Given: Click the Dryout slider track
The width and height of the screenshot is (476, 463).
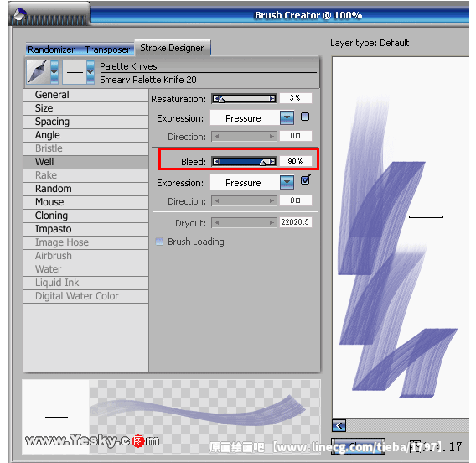Looking at the screenshot, I should (x=244, y=223).
